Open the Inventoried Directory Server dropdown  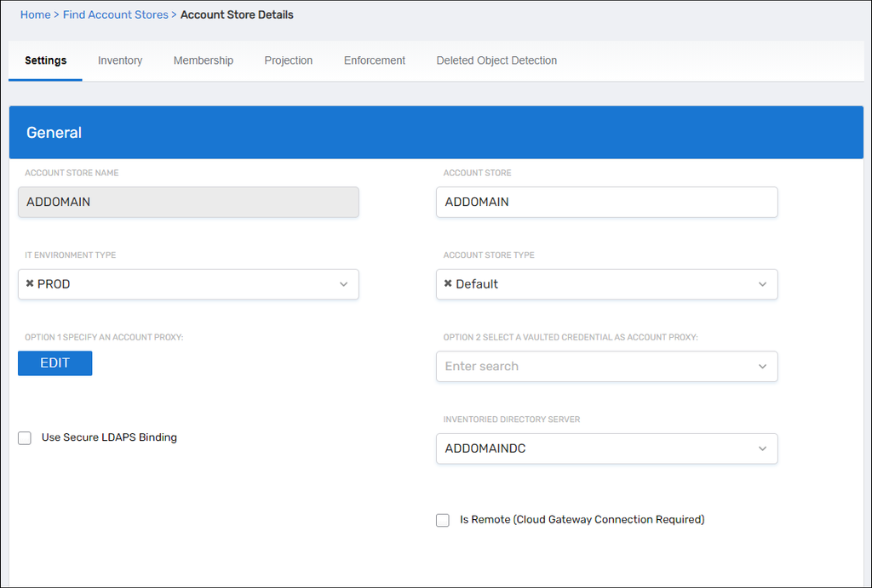pyautogui.click(x=762, y=448)
